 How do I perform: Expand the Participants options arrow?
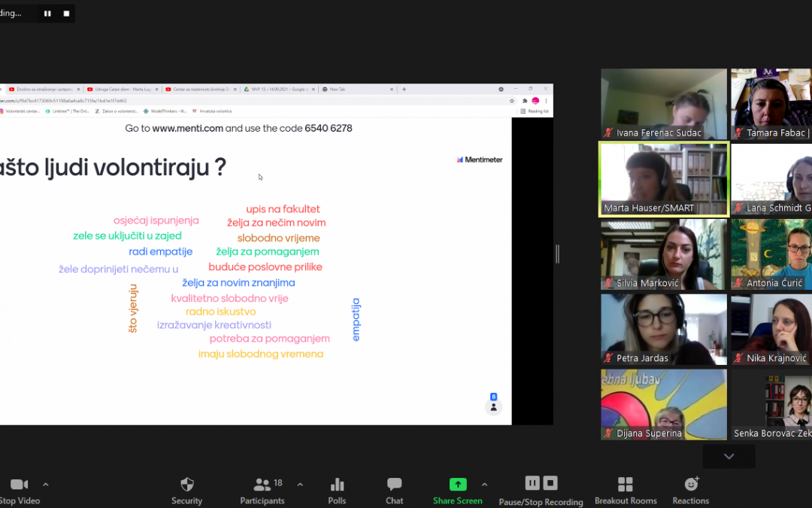coord(300,485)
